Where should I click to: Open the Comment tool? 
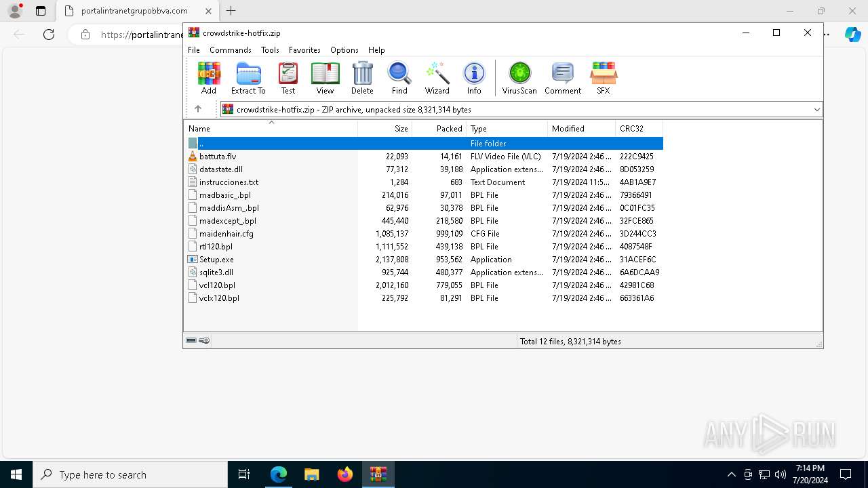click(x=563, y=78)
